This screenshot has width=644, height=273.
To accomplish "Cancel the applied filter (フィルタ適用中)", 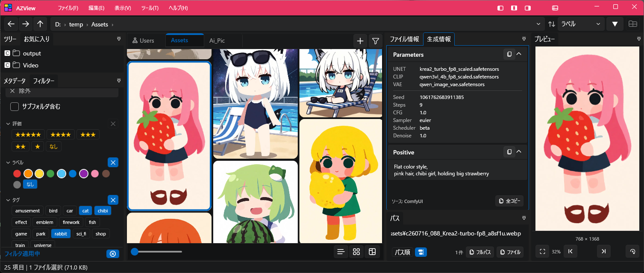I will pos(112,254).
